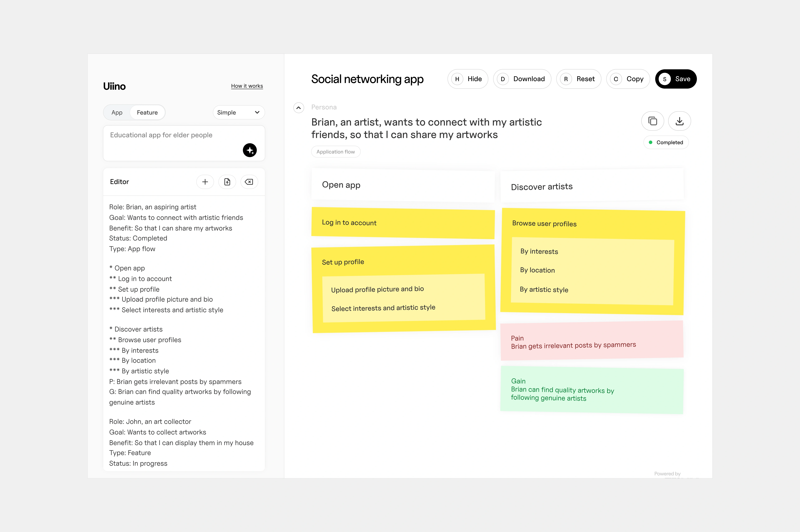Click the file upload icon in Editor

227,182
